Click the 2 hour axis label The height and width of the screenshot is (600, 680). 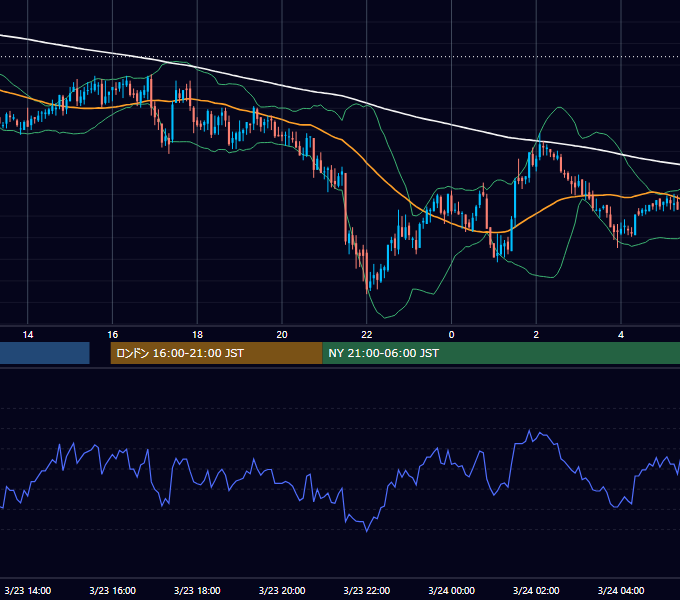coord(536,335)
